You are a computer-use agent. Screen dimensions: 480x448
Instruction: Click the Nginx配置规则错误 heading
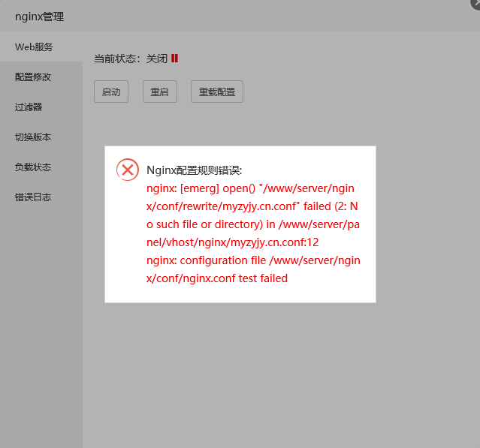tap(194, 170)
